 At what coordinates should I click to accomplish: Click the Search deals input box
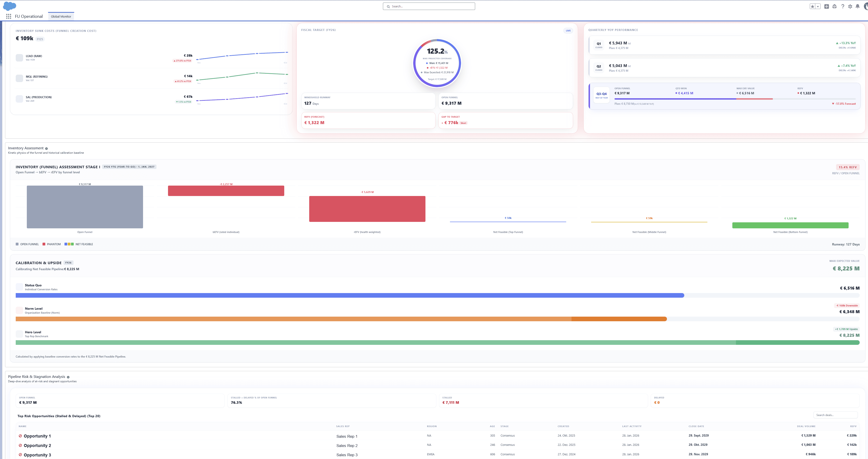pos(835,415)
